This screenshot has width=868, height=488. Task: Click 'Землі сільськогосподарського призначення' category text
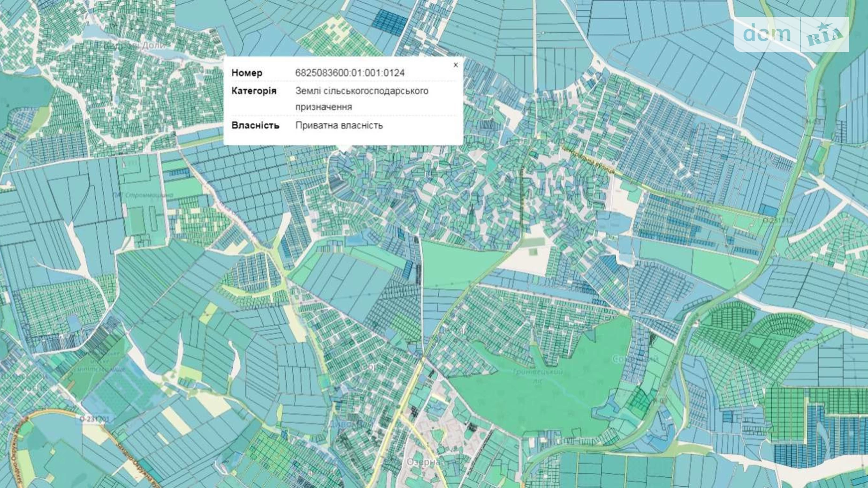pos(362,99)
